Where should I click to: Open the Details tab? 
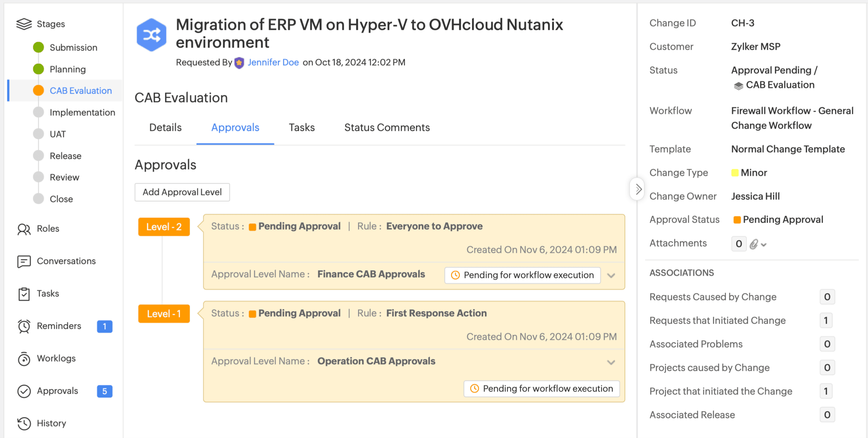click(165, 128)
